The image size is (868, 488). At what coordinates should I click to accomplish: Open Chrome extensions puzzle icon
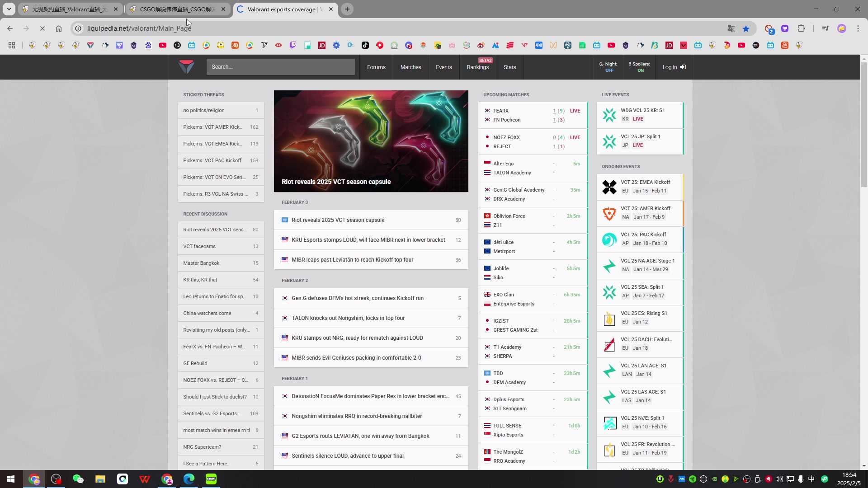point(801,28)
